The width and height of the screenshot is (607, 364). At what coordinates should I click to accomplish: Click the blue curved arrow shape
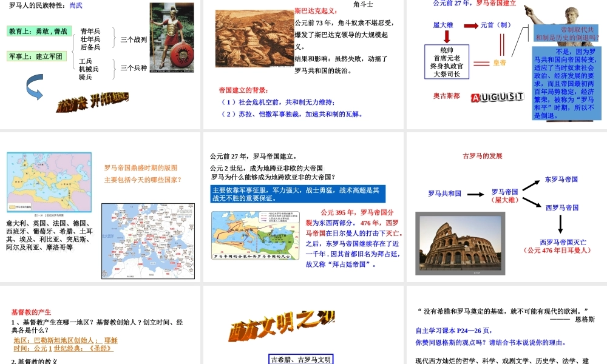pyautogui.click(x=35, y=87)
